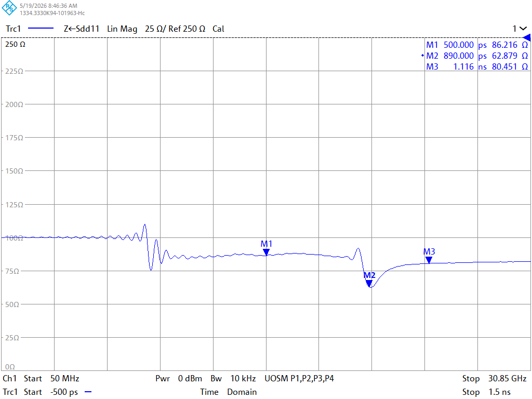The height and width of the screenshot is (399, 532).
Task: Click the Stop 1.5 ns time field
Action: [x=486, y=392]
